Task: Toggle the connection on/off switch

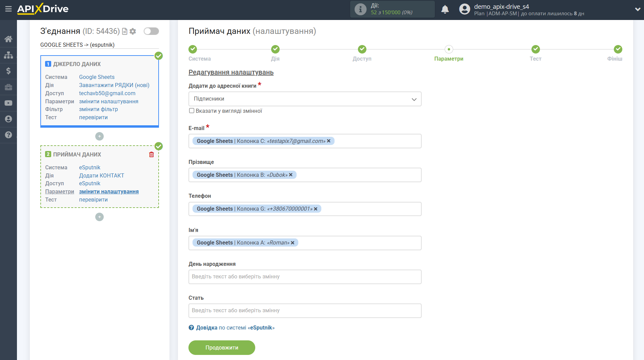Action: [151, 31]
